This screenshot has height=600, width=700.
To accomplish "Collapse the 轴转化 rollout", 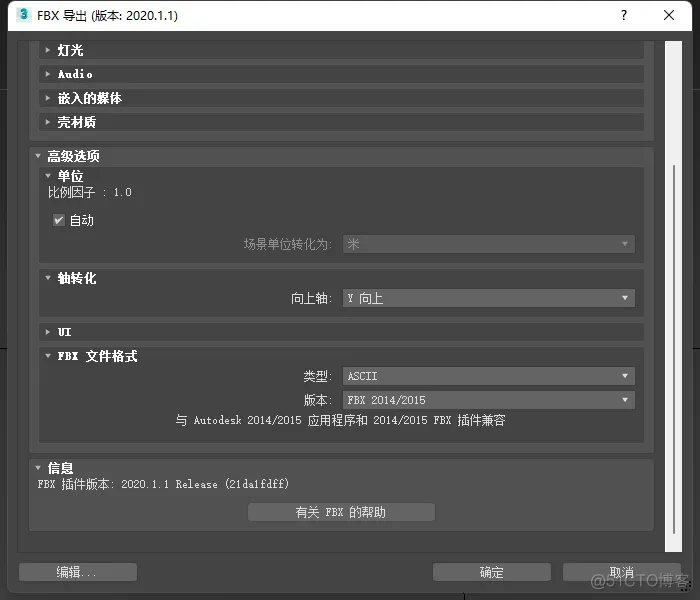I will point(341,279).
